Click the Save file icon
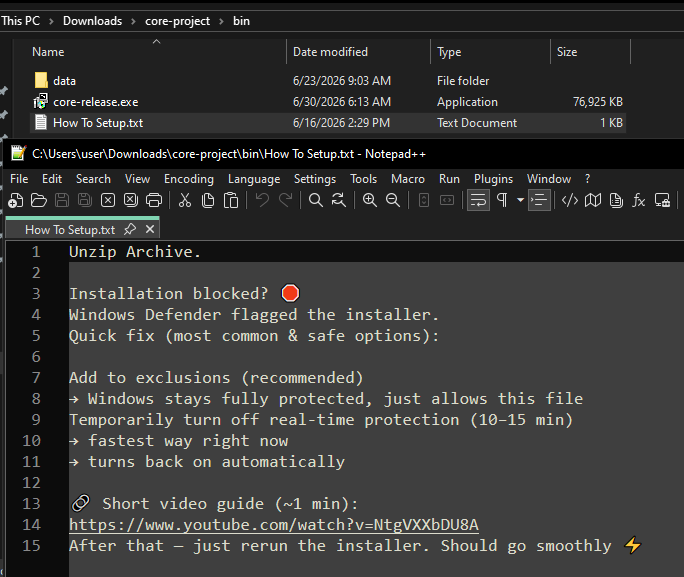684x577 pixels. (62, 200)
